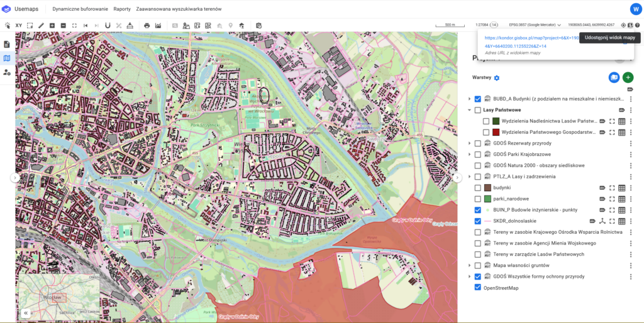Zoom to extent of parki_narodowe layer

click(611, 199)
